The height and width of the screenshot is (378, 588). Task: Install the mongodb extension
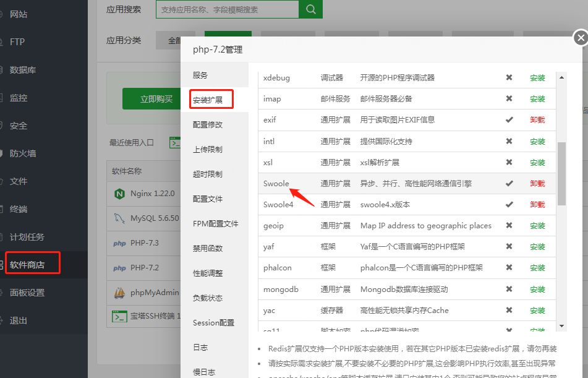click(537, 290)
